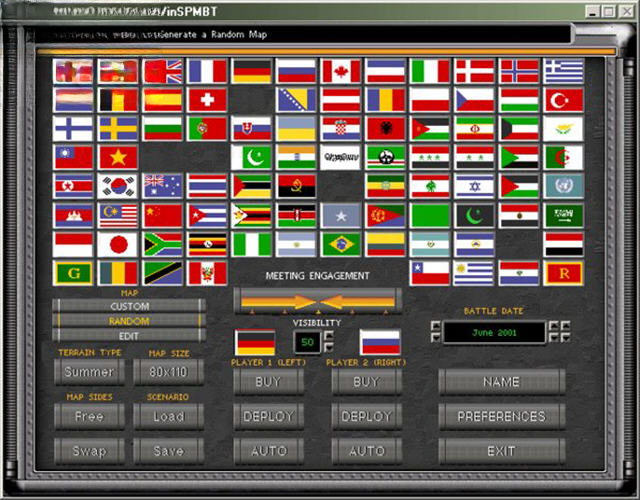
Task: Select the Brazil flag
Action: [x=341, y=244]
